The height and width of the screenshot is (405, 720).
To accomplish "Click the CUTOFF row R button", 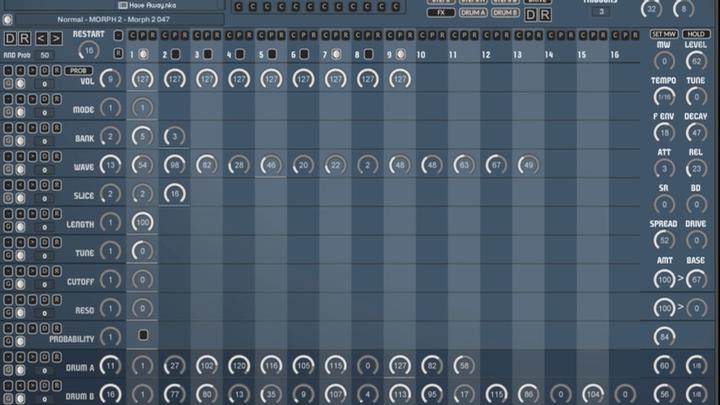I will click(56, 271).
